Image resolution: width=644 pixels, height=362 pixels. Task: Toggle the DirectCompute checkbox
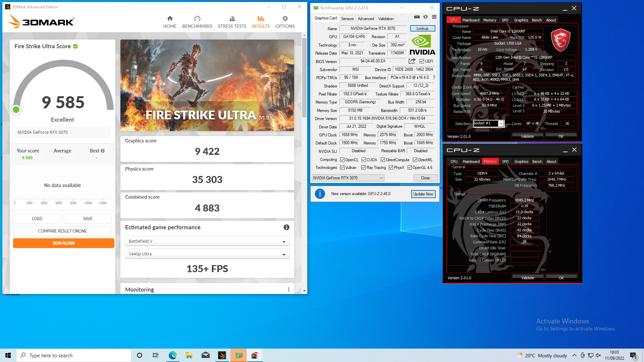[x=383, y=160]
